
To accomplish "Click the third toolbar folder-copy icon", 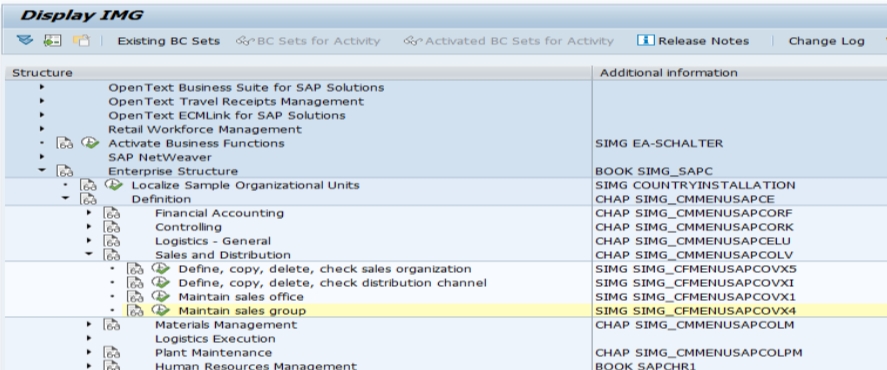I will [81, 40].
